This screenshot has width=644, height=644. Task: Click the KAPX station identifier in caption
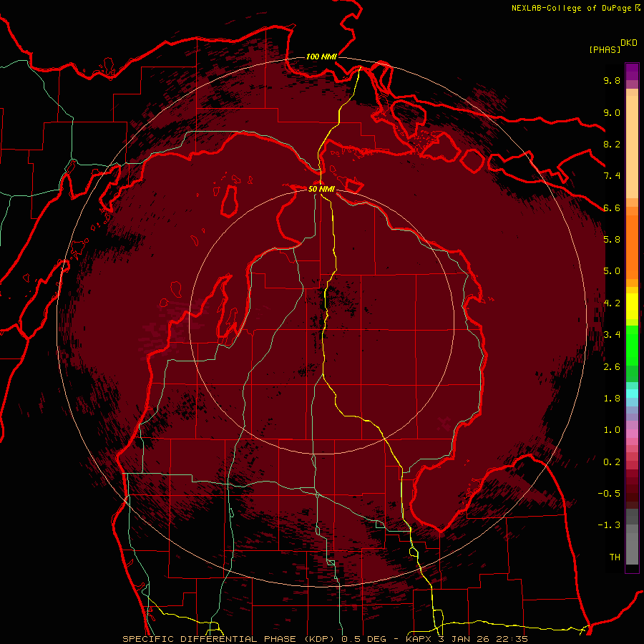(419, 639)
